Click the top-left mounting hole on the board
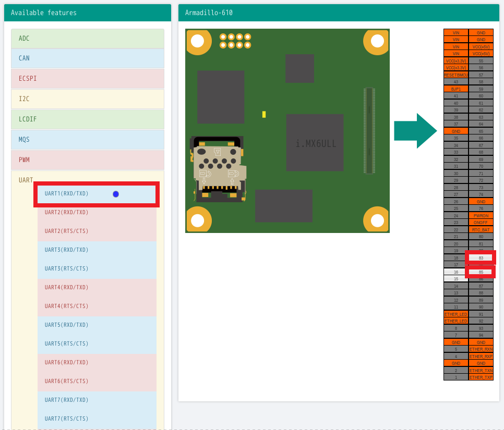This screenshot has height=430, width=504. (x=198, y=41)
